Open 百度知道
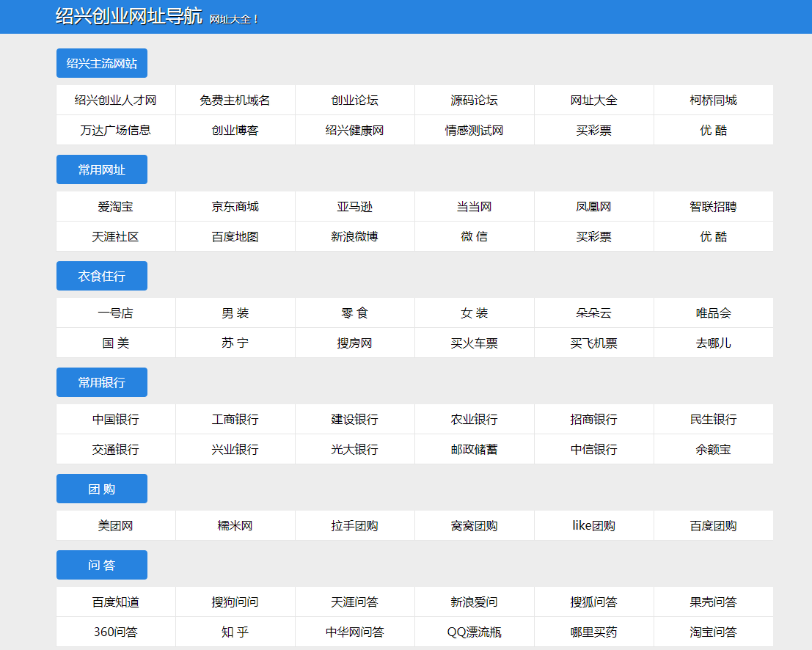The width and height of the screenshot is (812, 650). tap(115, 602)
